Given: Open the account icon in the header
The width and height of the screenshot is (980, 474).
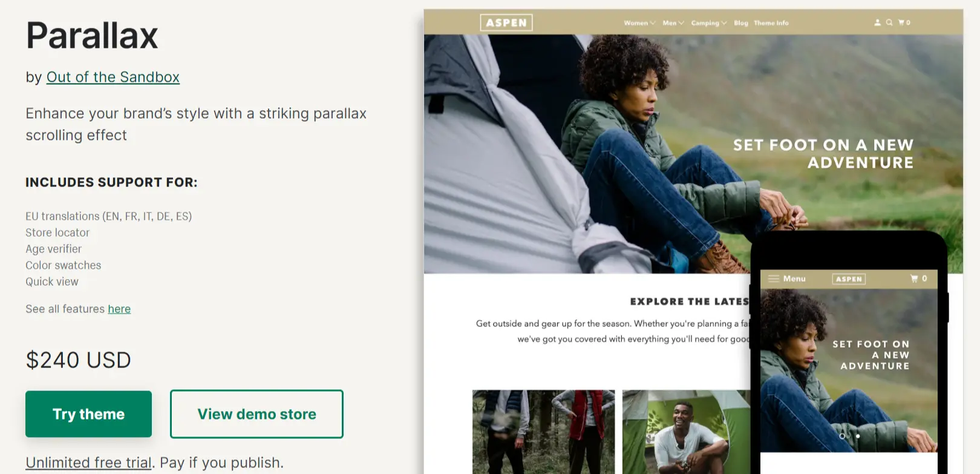Looking at the screenshot, I should tap(877, 22).
